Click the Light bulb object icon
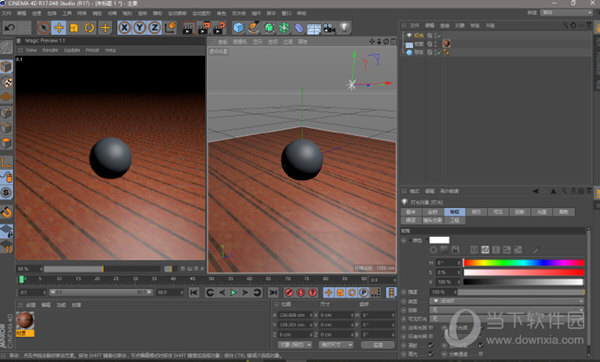600x362 pixels. coord(344,28)
